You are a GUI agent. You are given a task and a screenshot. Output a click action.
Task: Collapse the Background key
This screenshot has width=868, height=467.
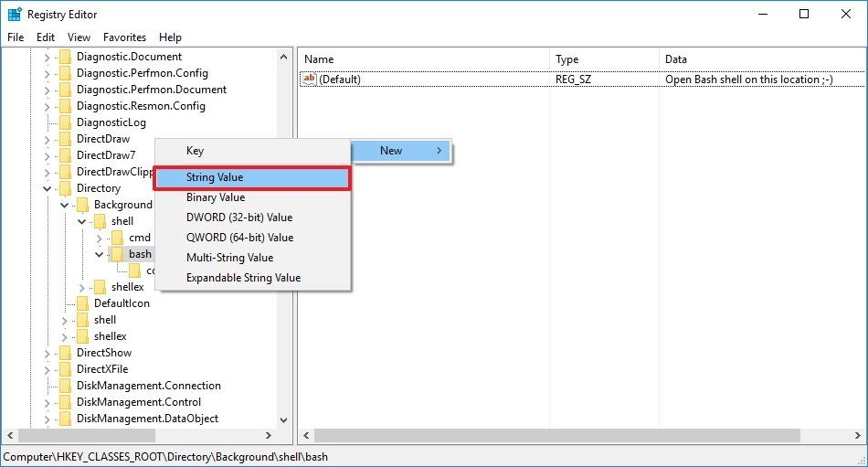[64, 205]
